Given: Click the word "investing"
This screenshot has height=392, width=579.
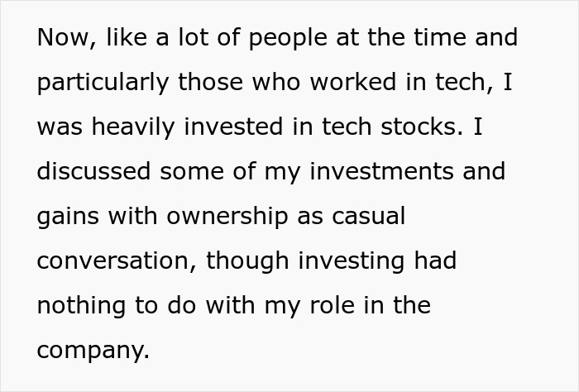Looking at the screenshot, I should (x=352, y=261).
